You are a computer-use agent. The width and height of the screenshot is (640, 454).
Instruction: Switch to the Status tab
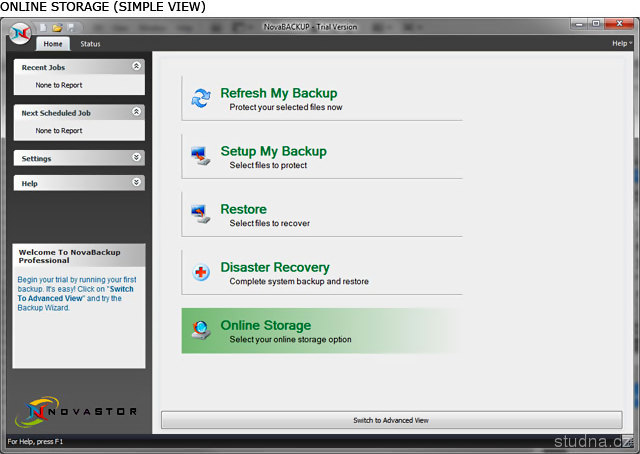pos(90,44)
